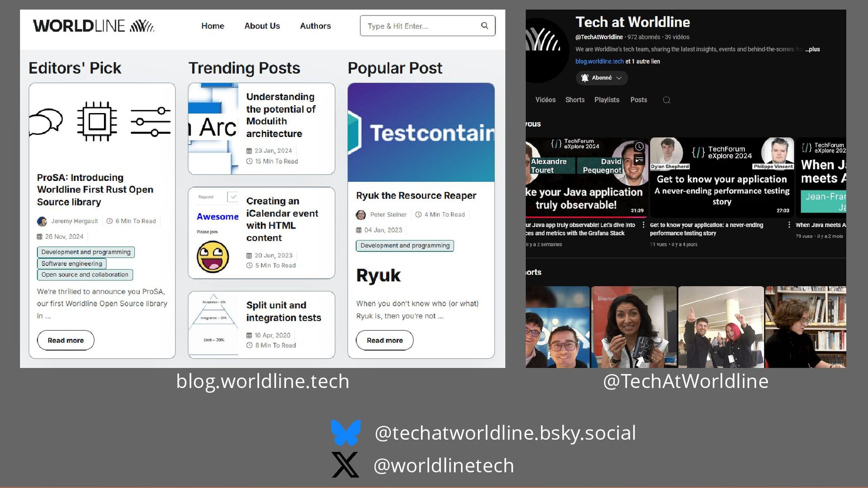Click the Awesome iCalendar post thumbnail
Screen dimensions: 868x488
click(213, 233)
